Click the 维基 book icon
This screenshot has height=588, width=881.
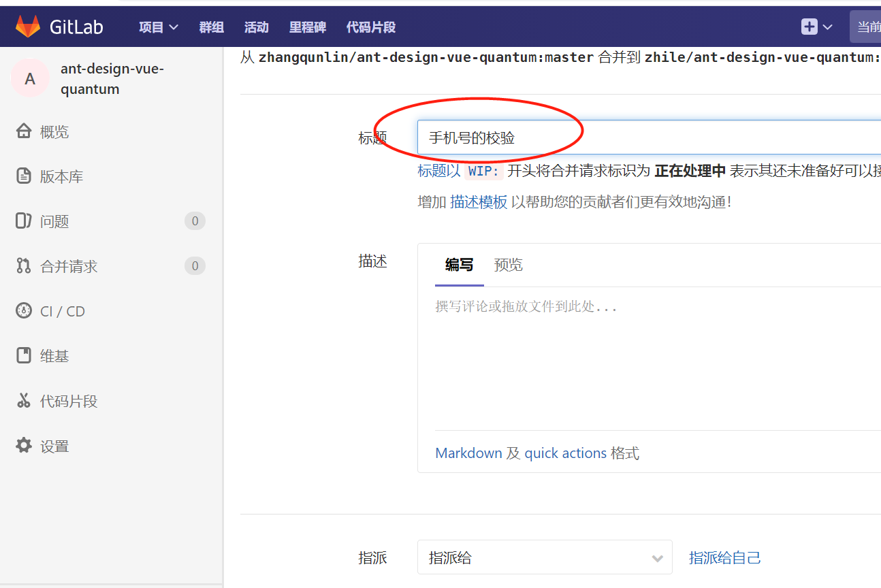[24, 355]
